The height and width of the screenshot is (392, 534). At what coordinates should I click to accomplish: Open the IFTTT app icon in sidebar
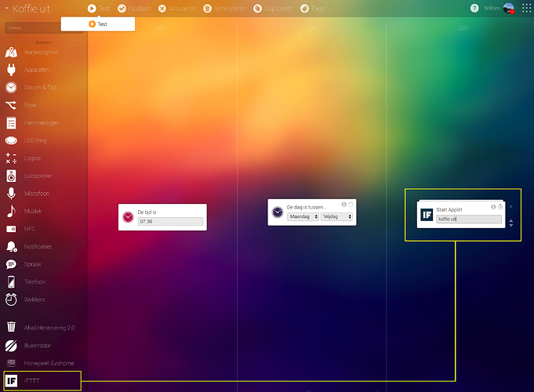(x=11, y=381)
